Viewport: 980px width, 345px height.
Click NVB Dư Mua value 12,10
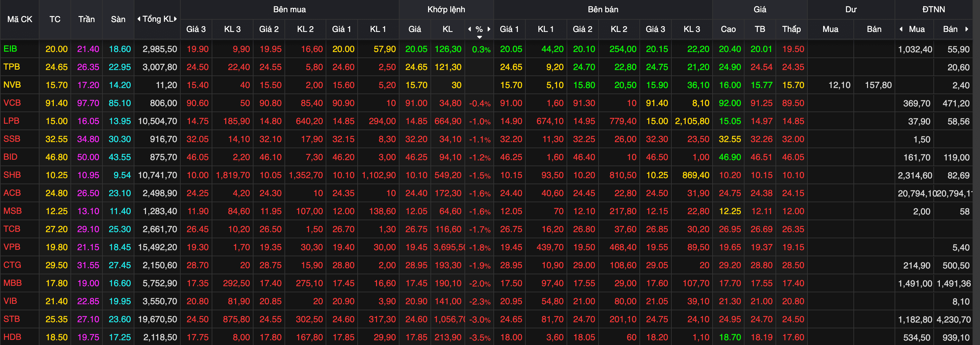pos(839,85)
